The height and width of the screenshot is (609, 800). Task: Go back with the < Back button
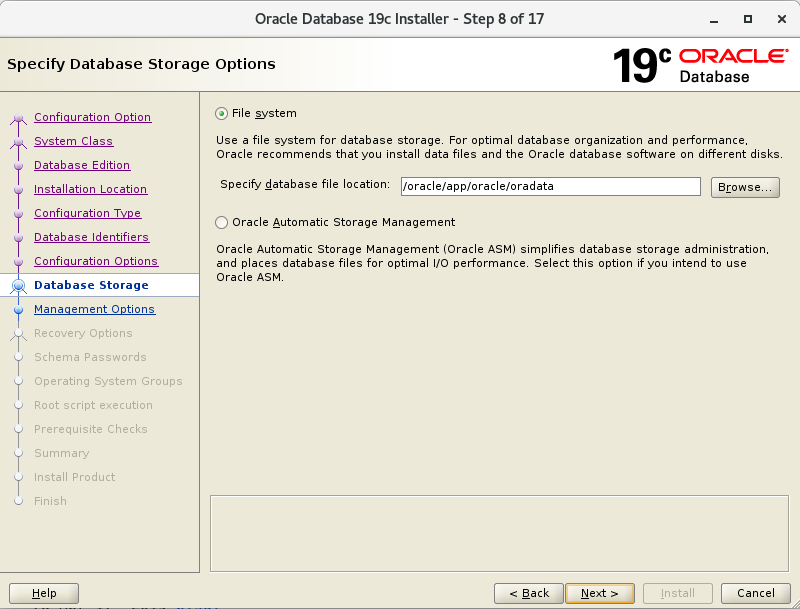coord(529,593)
